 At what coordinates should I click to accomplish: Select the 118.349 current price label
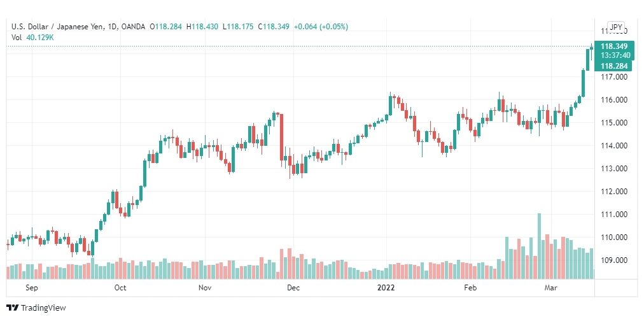[x=614, y=46]
